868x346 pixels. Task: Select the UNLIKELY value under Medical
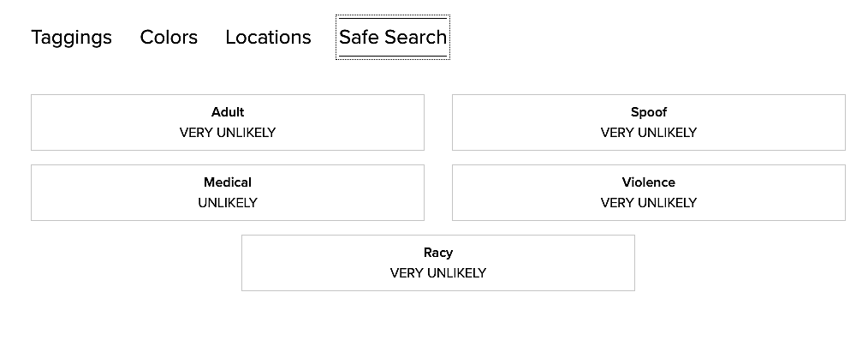228,203
